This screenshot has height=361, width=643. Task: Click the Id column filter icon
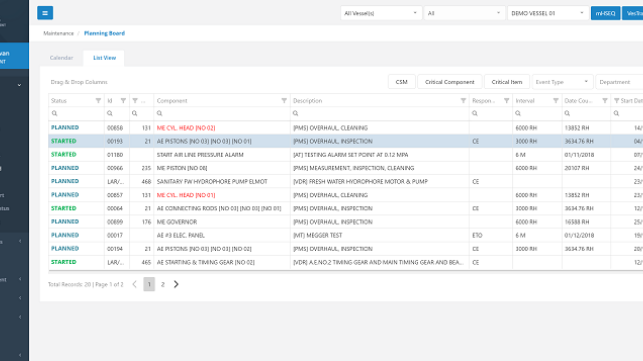click(123, 101)
